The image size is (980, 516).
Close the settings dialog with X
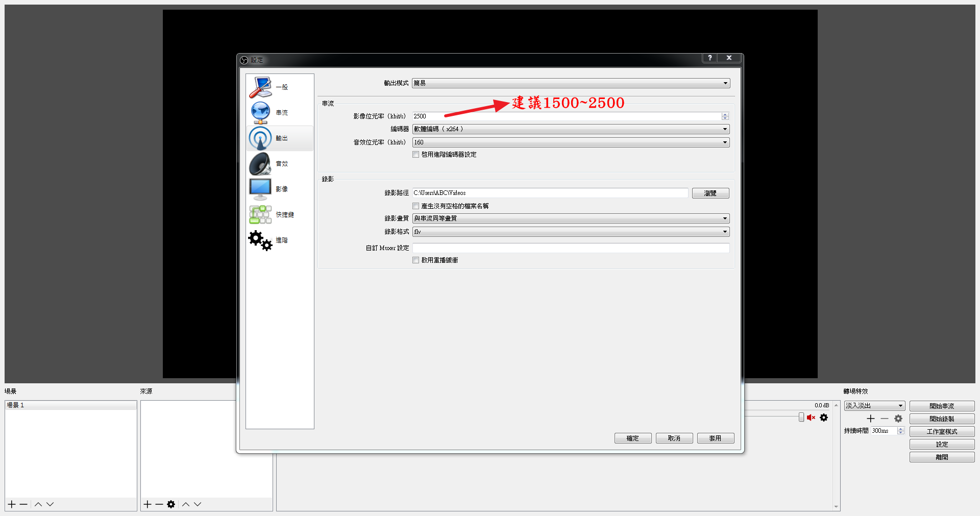[x=729, y=58]
